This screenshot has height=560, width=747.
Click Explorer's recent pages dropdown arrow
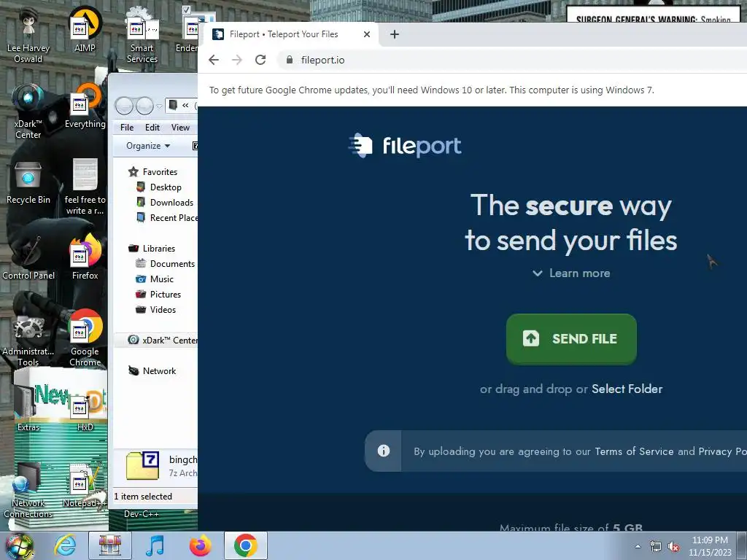[x=159, y=106]
